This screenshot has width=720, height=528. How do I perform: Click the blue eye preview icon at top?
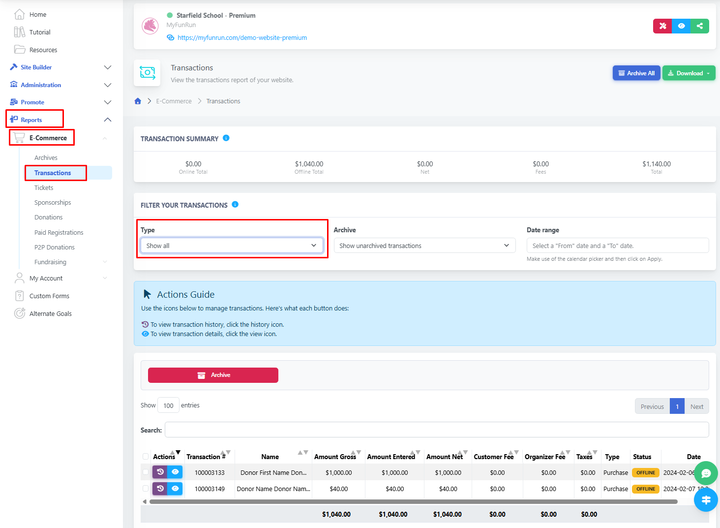[x=683, y=26]
